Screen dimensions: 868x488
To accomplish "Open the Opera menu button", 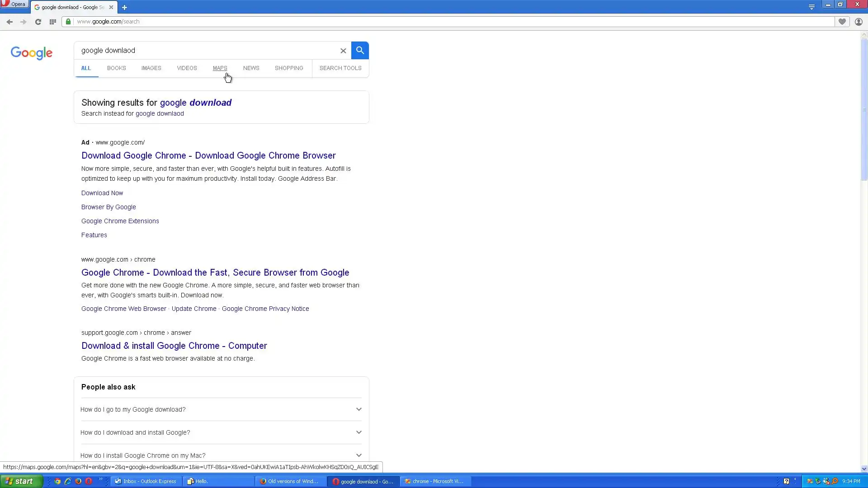I will [x=14, y=4].
